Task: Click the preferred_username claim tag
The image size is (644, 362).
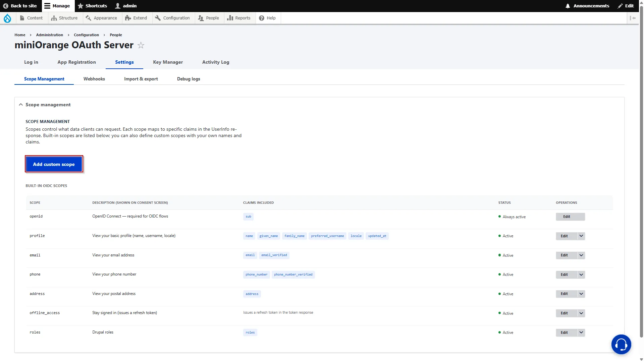Action: pyautogui.click(x=327, y=236)
